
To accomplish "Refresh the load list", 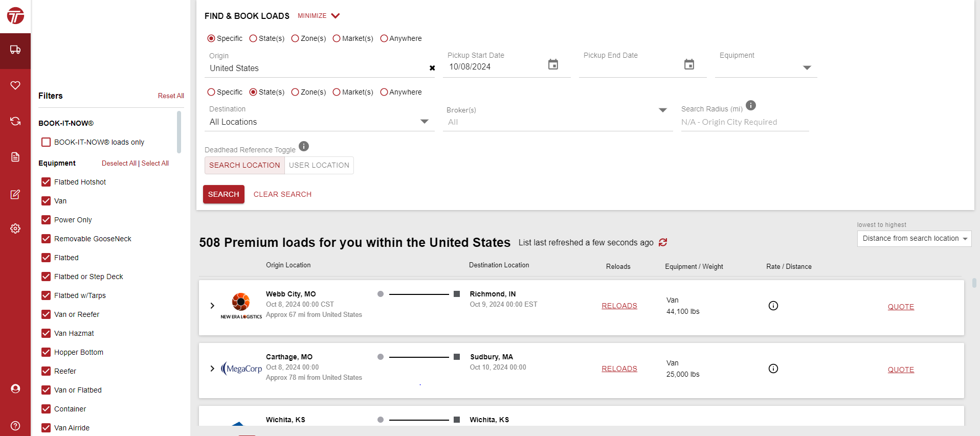I will pyautogui.click(x=663, y=242).
